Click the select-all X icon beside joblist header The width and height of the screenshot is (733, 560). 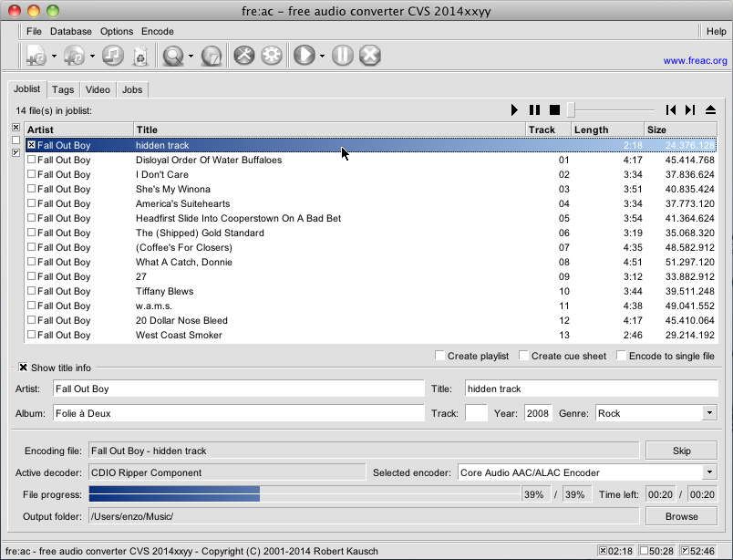click(x=15, y=128)
